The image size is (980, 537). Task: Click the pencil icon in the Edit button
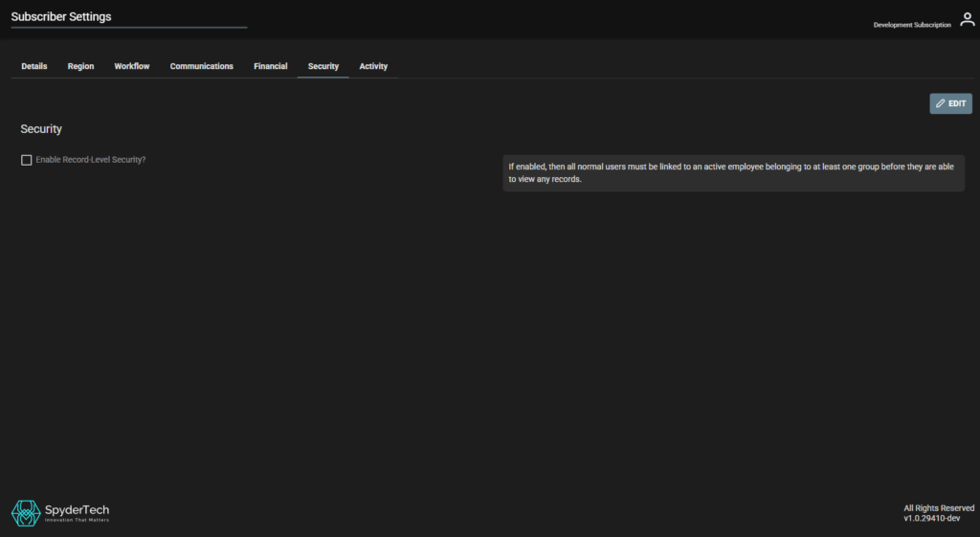pyautogui.click(x=940, y=103)
